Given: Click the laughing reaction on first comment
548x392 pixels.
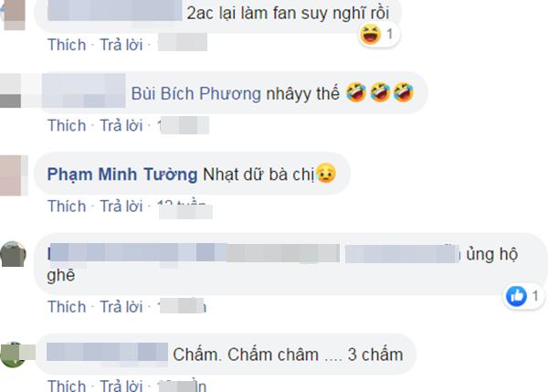Looking at the screenshot, I should tap(371, 35).
